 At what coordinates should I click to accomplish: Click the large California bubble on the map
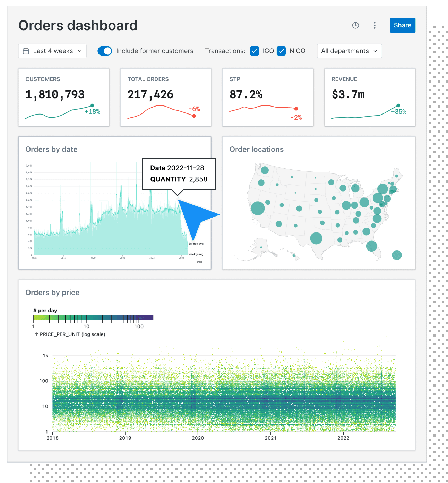coord(258,208)
